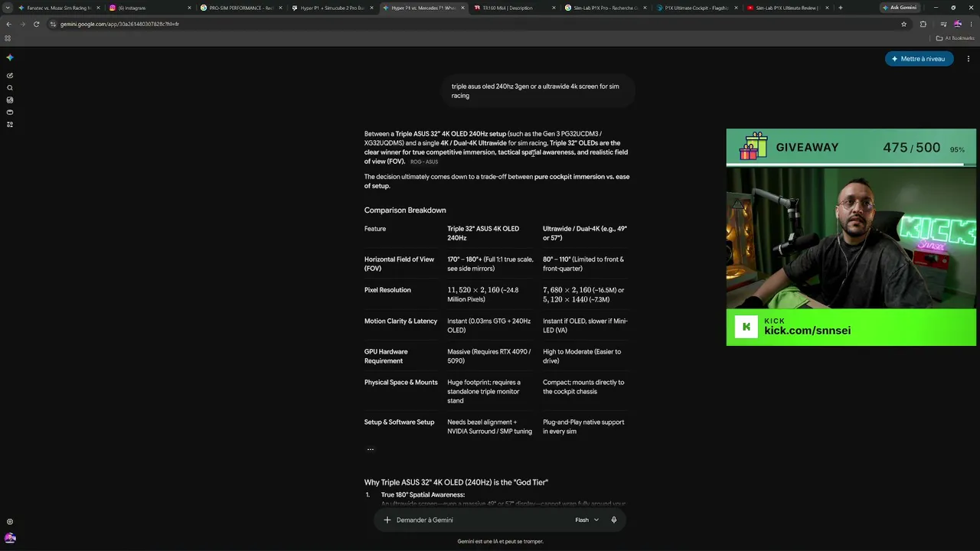Click the user prompt bubble about triple asus oled
This screenshot has height=551, width=980.
click(537, 91)
